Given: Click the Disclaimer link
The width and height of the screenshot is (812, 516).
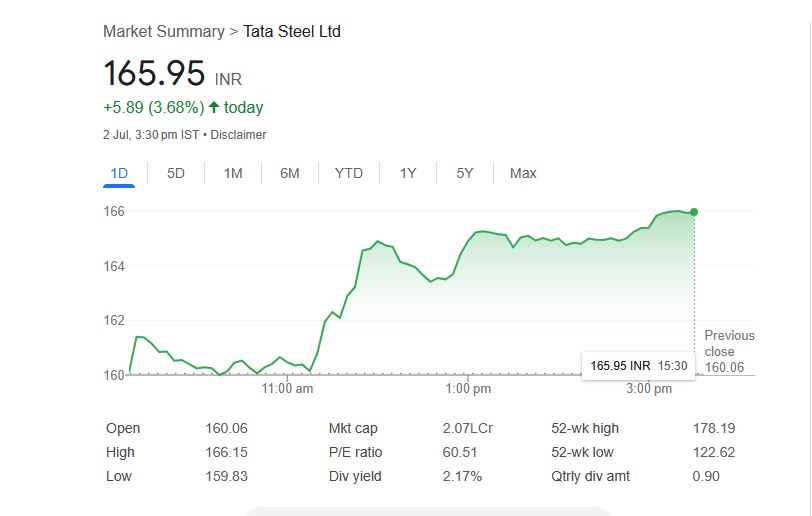Looking at the screenshot, I should coord(239,135).
